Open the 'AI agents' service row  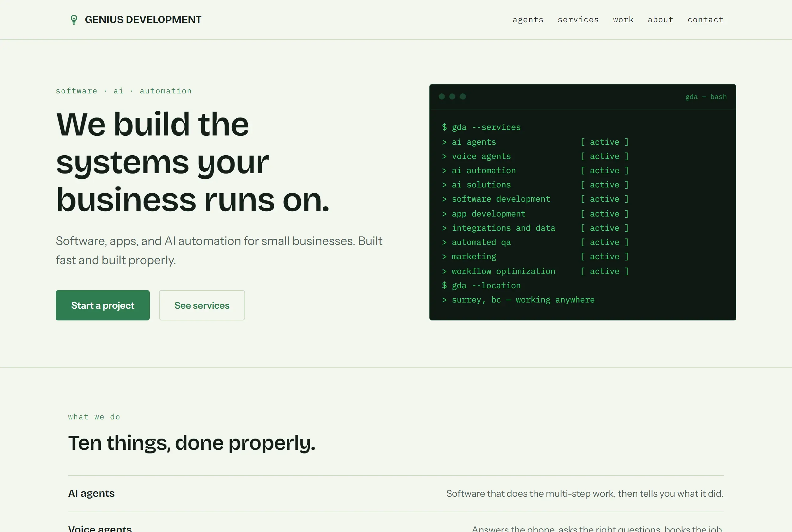(x=396, y=493)
